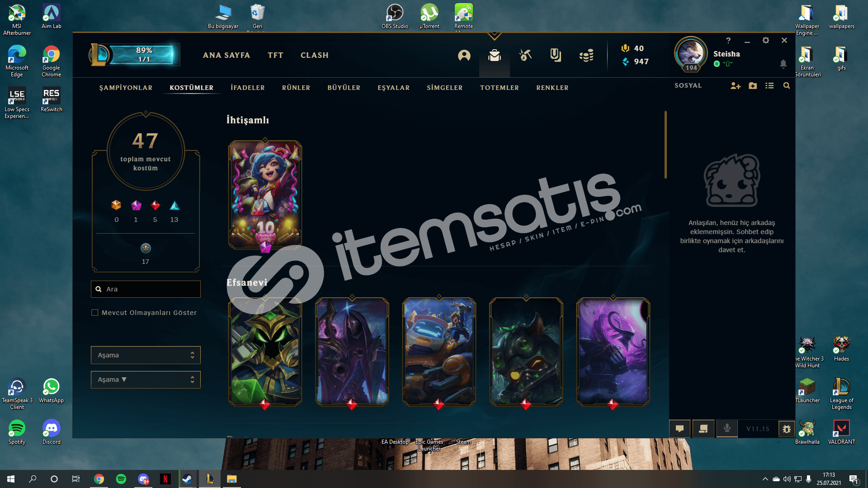
Task: Click the Ara search field
Action: point(146,289)
